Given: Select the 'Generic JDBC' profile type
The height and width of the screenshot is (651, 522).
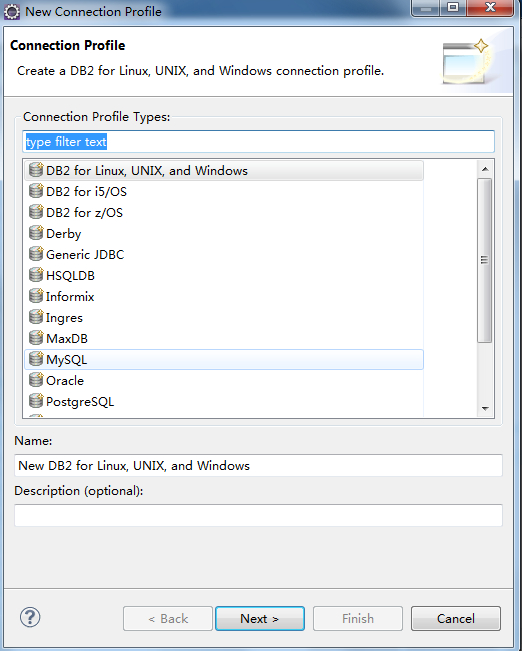Looking at the screenshot, I should [224, 255].
